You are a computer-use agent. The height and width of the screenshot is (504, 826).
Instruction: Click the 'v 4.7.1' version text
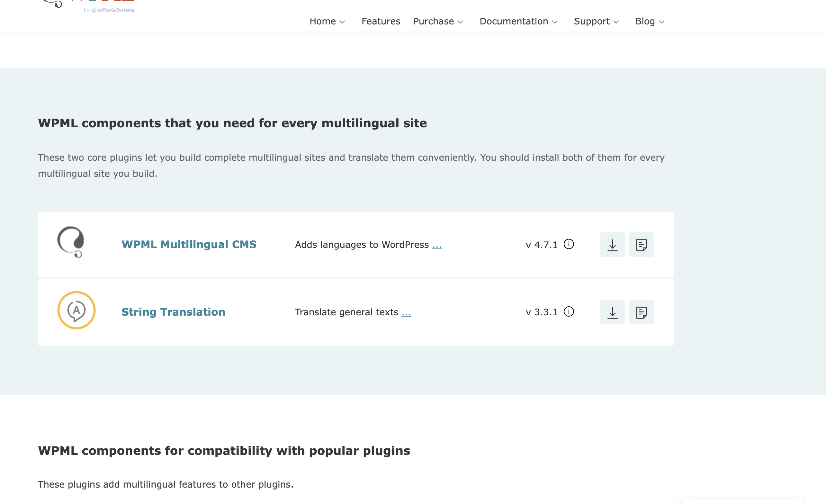pyautogui.click(x=541, y=245)
